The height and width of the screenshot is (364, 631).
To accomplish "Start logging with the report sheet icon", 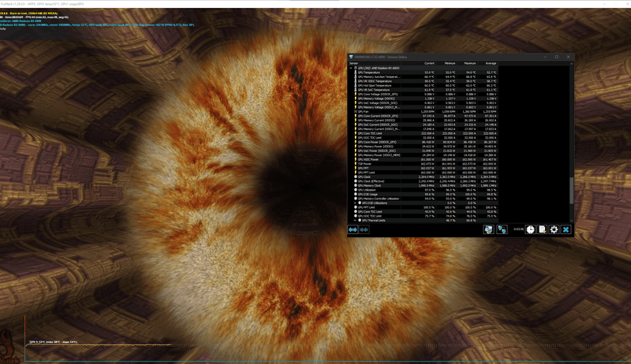I will click(542, 229).
